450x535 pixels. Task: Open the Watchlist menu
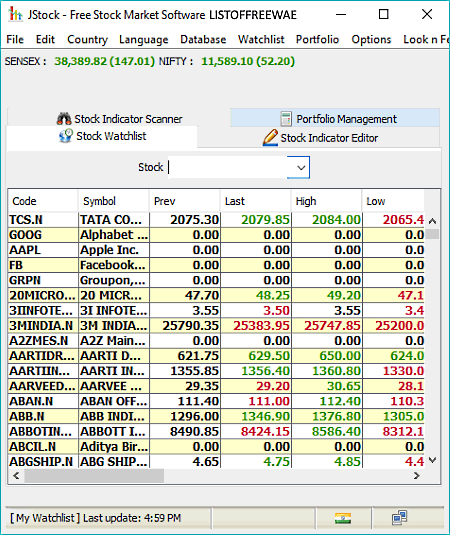261,40
